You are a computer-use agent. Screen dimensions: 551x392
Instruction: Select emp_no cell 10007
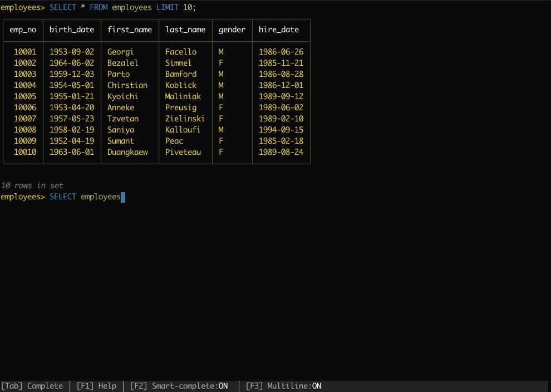pos(25,119)
